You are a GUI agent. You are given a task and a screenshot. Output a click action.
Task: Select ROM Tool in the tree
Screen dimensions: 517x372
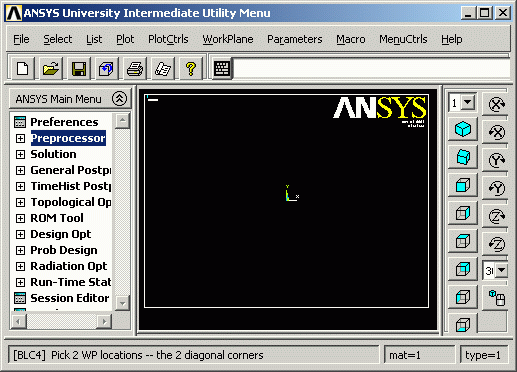57,218
